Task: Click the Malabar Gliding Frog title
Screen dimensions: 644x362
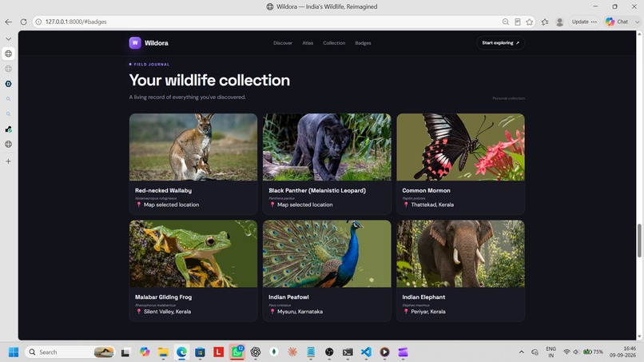Action: [163, 296]
